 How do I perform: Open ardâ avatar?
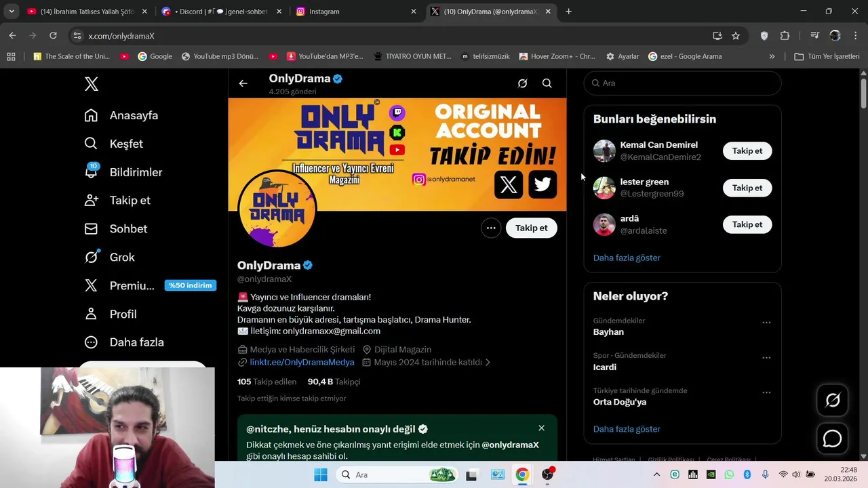tap(604, 224)
